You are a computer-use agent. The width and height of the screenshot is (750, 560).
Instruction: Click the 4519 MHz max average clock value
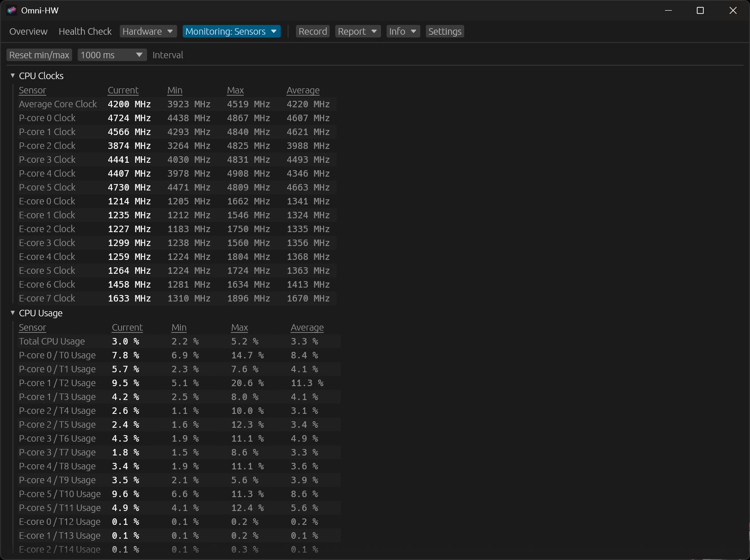(x=249, y=104)
